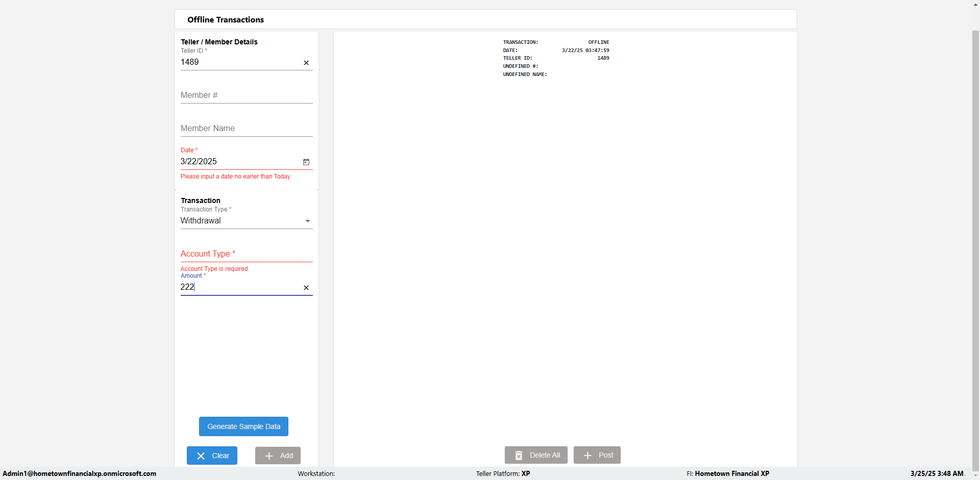Screen dimensions: 980x480
Task: Click 'FI: Hometown Financial XP' status text
Action: click(x=728, y=473)
